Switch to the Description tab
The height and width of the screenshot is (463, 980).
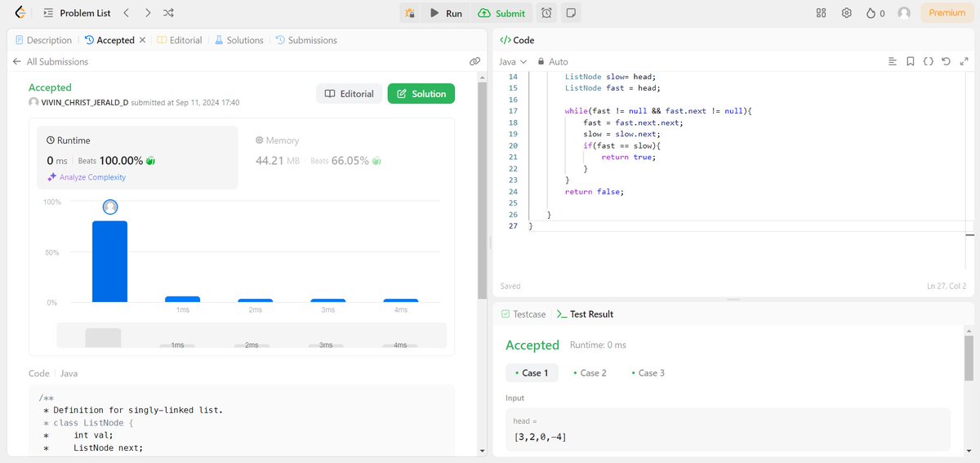coord(43,40)
